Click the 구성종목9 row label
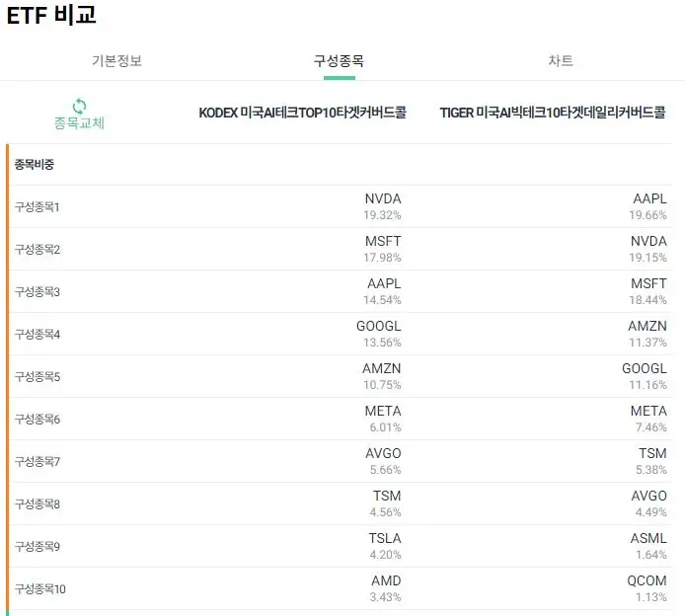Image resolution: width=685 pixels, height=616 pixels. [x=38, y=547]
